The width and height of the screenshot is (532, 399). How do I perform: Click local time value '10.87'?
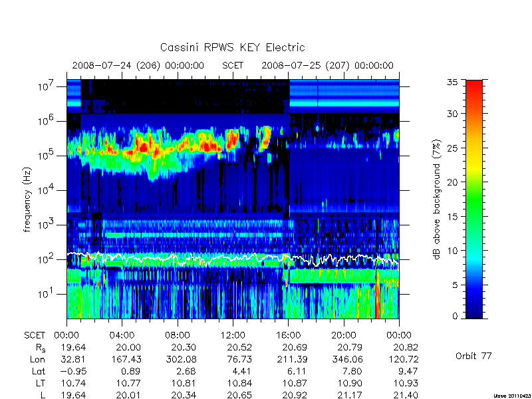pos(294,383)
